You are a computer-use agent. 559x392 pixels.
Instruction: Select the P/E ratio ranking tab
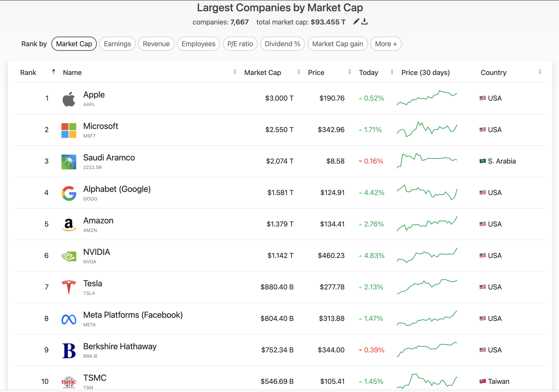point(240,44)
